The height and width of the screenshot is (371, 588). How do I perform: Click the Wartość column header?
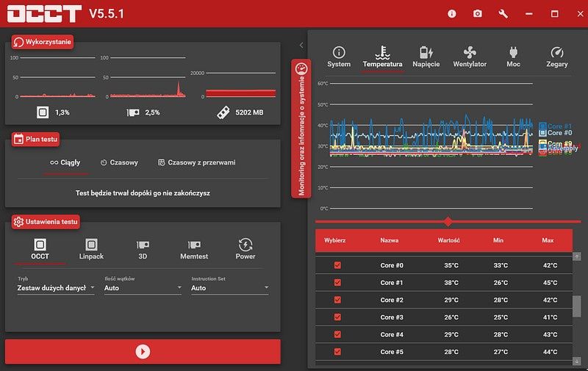click(449, 240)
